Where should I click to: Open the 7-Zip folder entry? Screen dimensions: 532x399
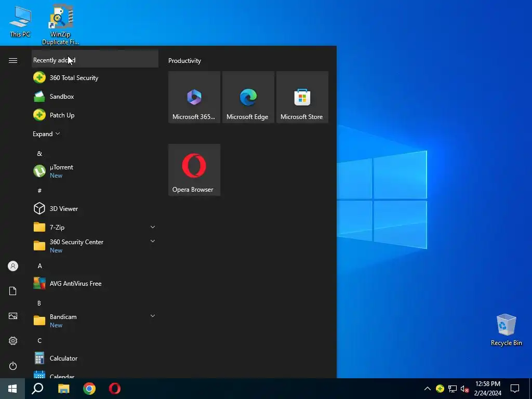[95, 227]
